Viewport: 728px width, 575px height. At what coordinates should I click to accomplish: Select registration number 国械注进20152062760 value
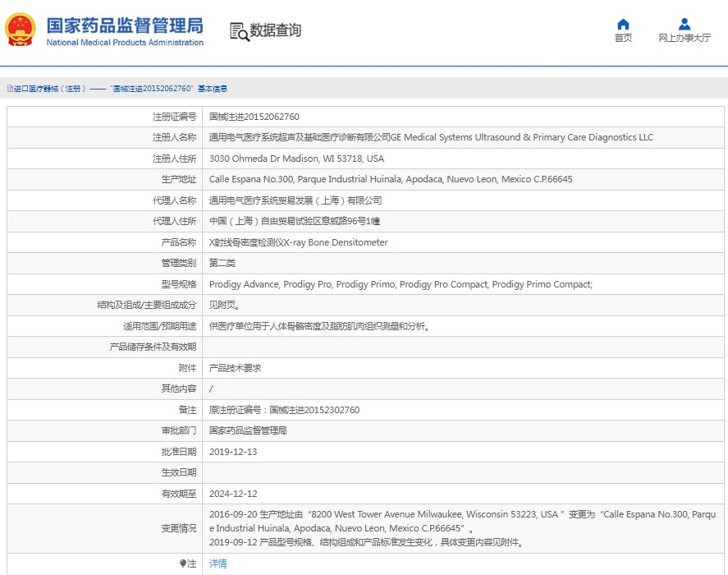click(x=254, y=117)
